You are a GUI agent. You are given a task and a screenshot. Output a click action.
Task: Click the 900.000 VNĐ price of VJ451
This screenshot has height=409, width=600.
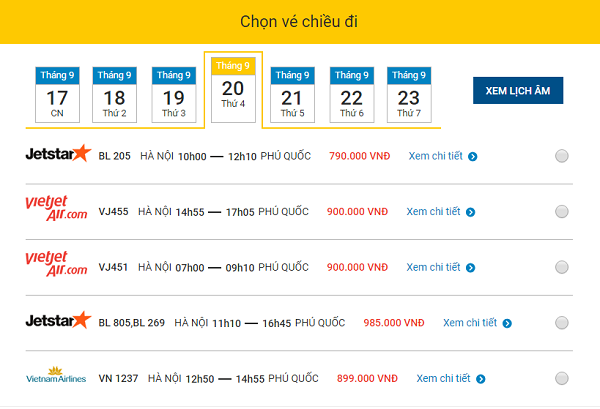pyautogui.click(x=357, y=267)
